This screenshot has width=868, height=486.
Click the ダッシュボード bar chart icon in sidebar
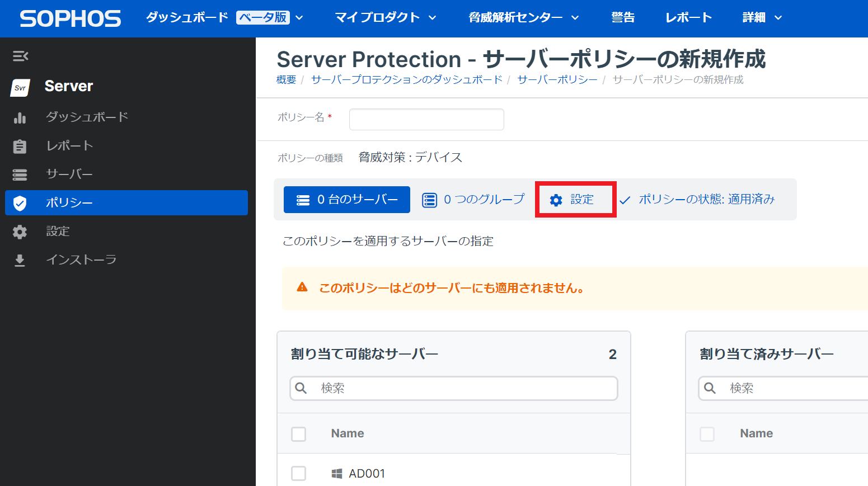tap(20, 117)
